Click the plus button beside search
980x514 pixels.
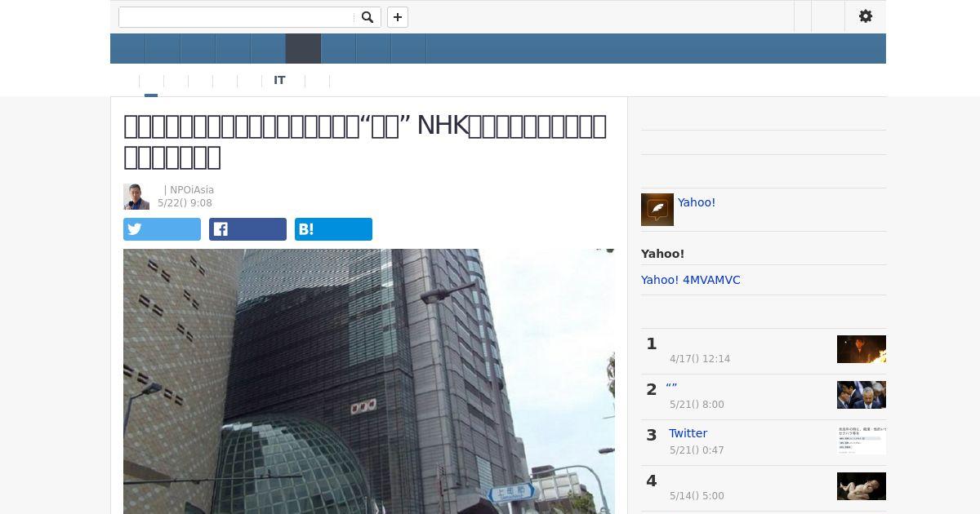click(x=398, y=17)
